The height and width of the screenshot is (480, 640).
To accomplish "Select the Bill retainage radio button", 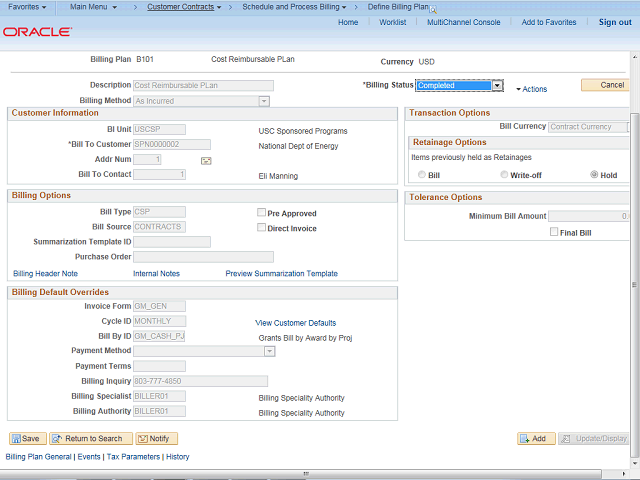I will click(421, 175).
